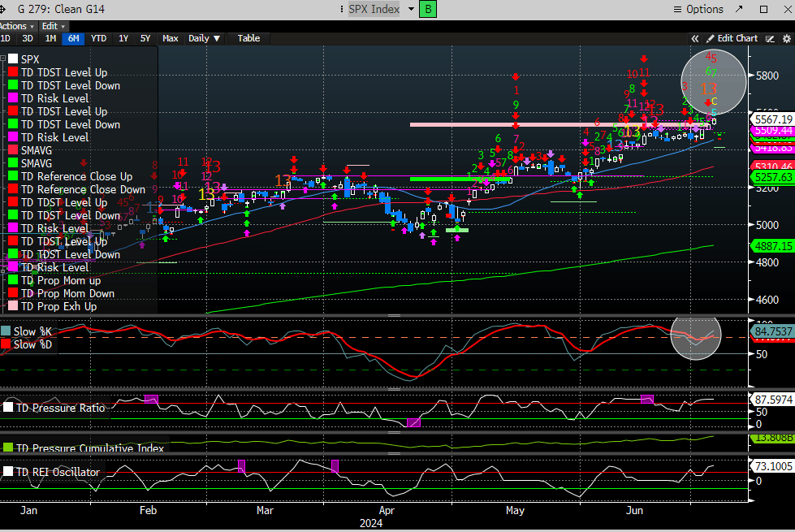Screen dimensions: 795x532
Task: Toggle the TD Prop Exh Up legend box
Action: (12, 306)
